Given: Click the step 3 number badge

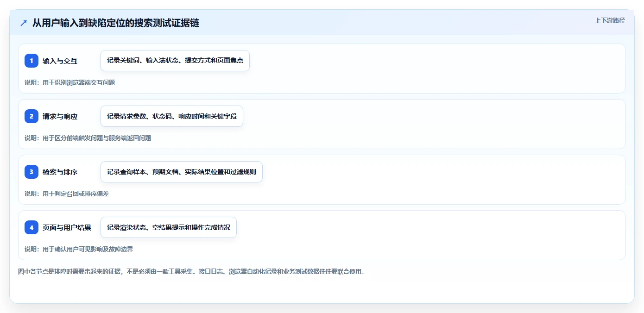Looking at the screenshot, I should pyautogui.click(x=32, y=172).
